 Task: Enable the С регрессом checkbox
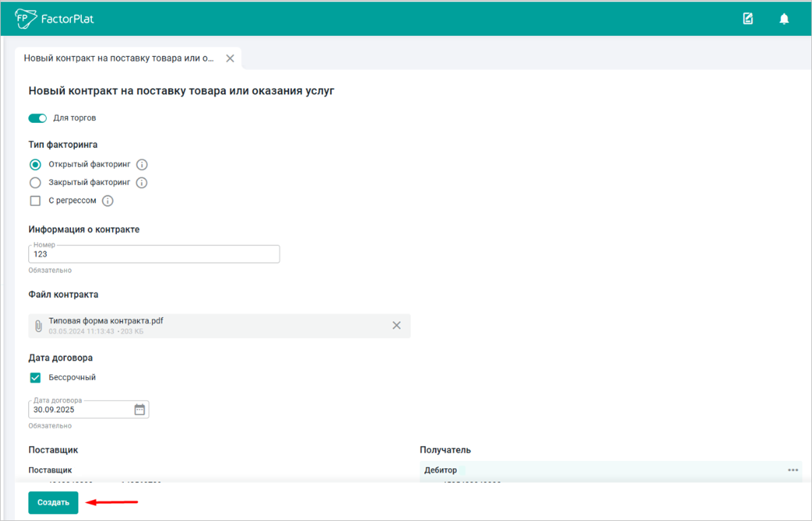[36, 201]
